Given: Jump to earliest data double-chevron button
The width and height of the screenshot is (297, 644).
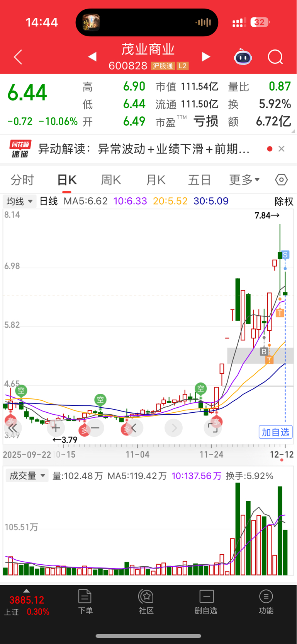Looking at the screenshot, I should 13,428.
